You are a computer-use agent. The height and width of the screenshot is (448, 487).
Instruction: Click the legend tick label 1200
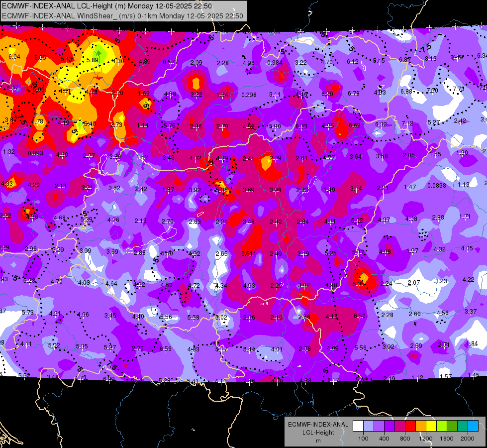point(426,439)
